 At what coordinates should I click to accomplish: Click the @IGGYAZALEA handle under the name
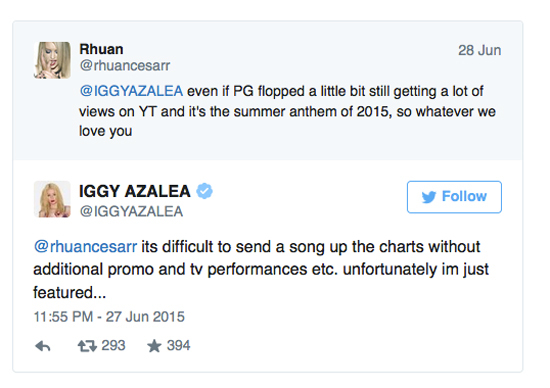pos(131,212)
